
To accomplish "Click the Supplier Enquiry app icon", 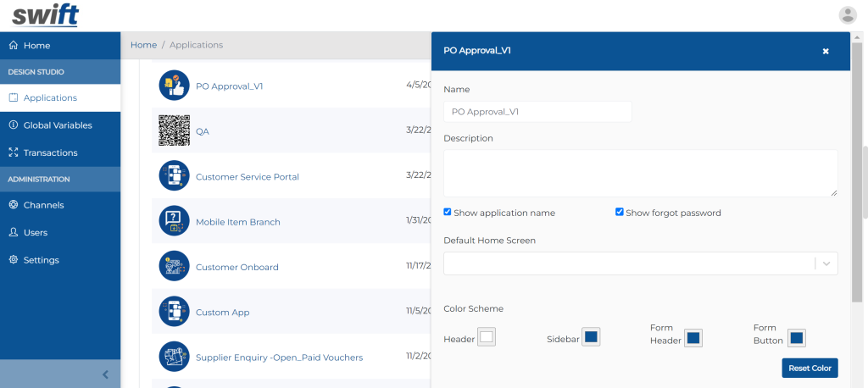I will pos(174,357).
